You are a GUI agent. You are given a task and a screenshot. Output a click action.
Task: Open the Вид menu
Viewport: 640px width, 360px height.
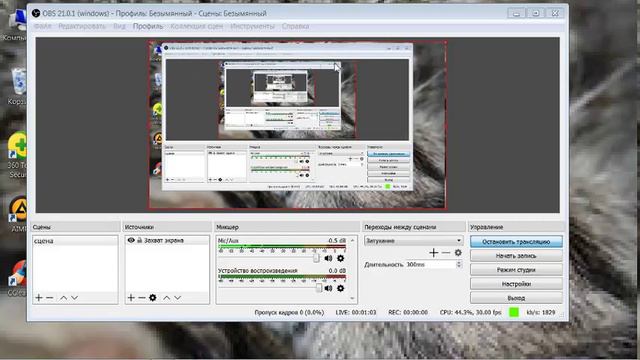pos(119,26)
